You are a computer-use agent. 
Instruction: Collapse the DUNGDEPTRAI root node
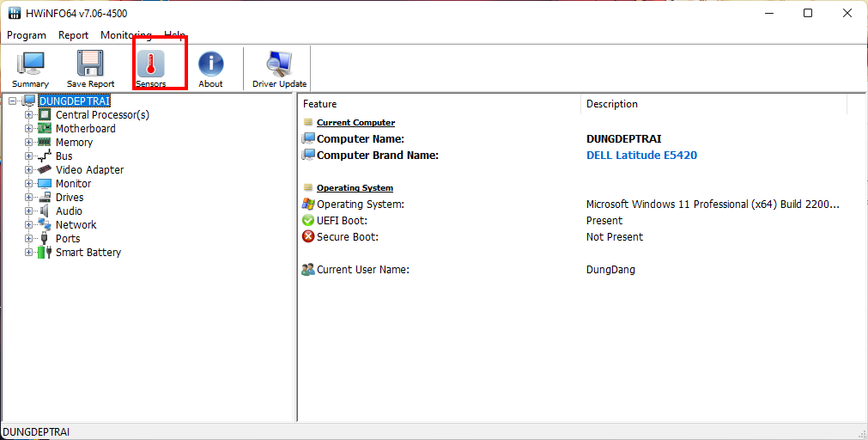coord(13,101)
